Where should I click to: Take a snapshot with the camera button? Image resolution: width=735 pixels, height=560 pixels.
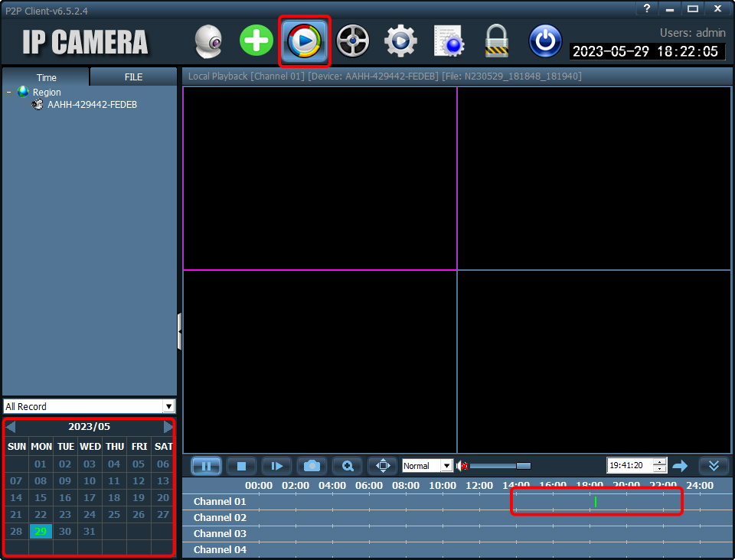(312, 466)
